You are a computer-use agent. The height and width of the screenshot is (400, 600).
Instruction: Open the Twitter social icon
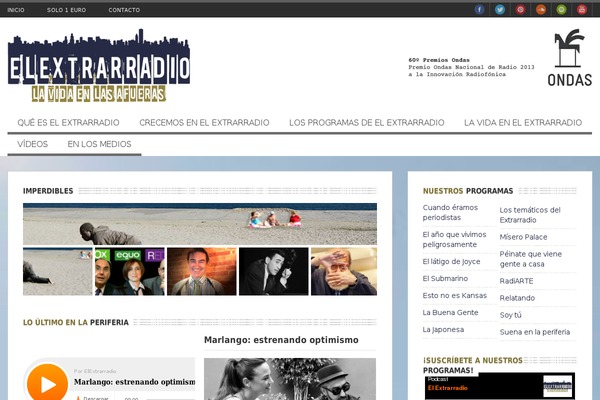tap(500, 10)
